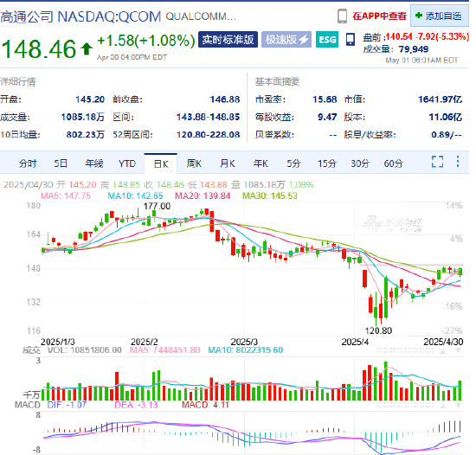Click the MACD: 4.11 value label
The width and height of the screenshot is (476, 455).
(205, 405)
